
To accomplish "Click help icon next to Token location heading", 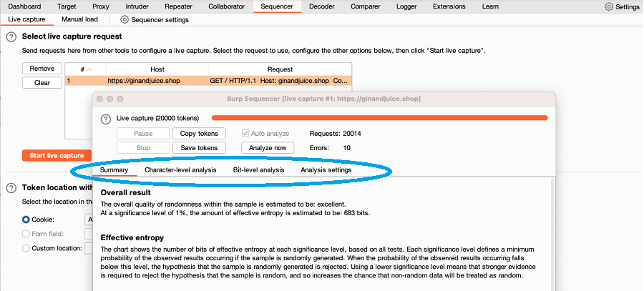I will [x=11, y=188].
